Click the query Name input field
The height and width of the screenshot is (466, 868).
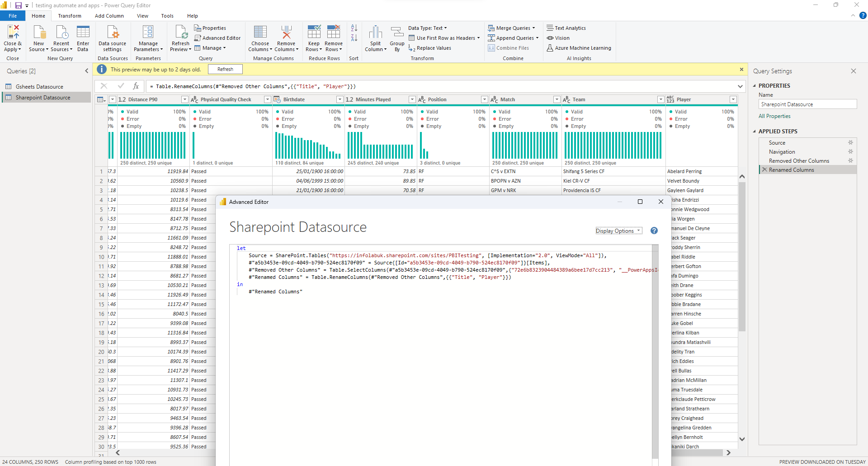pos(807,104)
